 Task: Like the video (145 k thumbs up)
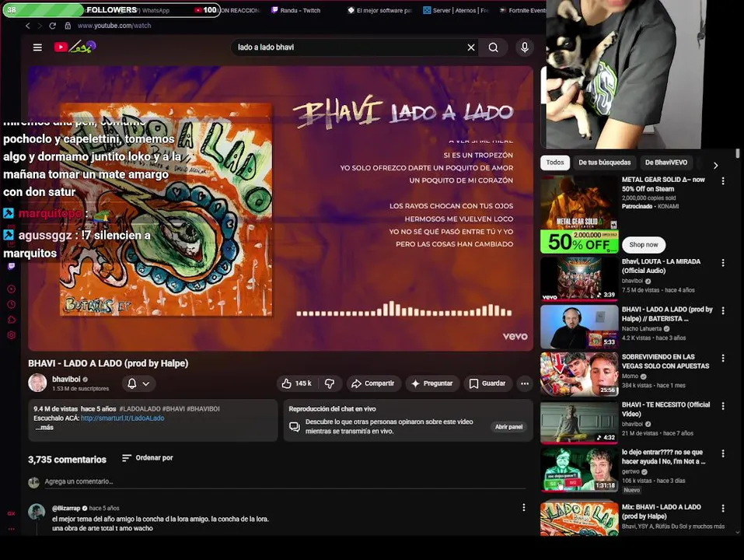296,383
